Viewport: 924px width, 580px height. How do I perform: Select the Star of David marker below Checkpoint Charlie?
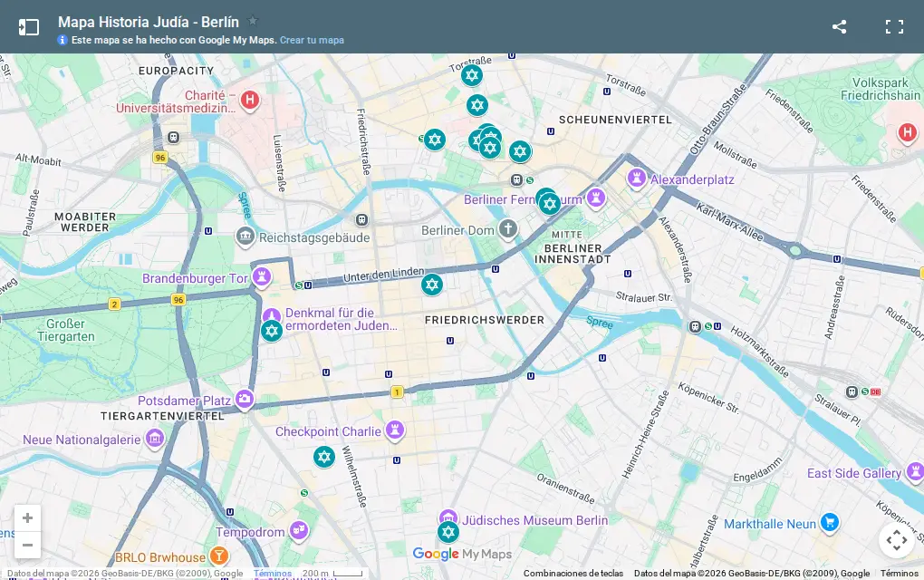pos(323,457)
